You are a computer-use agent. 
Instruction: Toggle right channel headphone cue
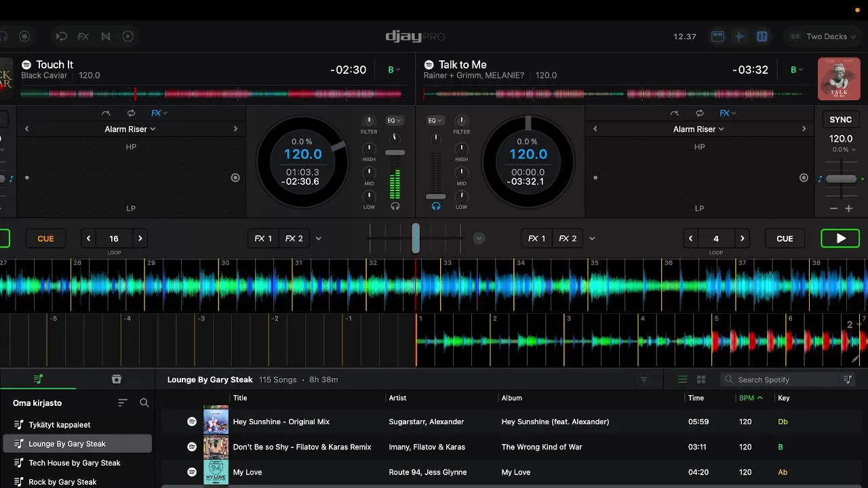click(436, 206)
